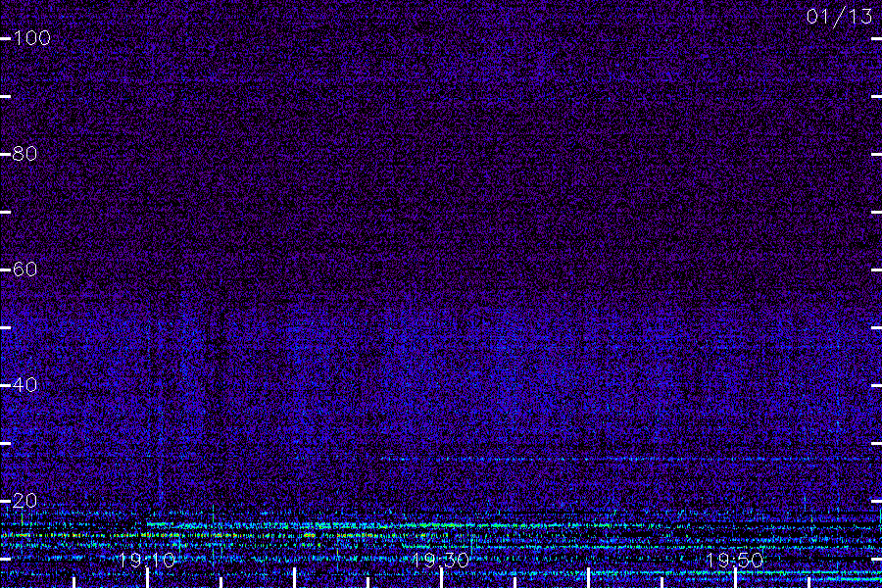The image size is (882, 588).
Task: Click the 60 frequency axis label
Action: 25,269
